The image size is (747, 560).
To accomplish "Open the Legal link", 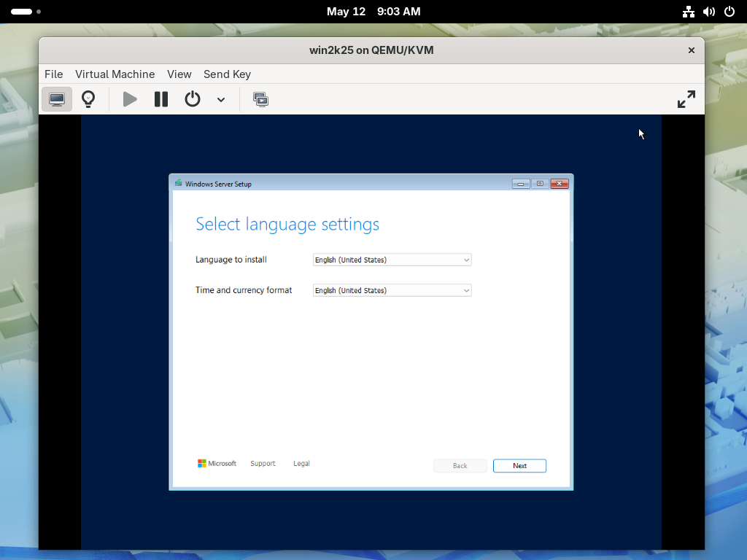I will click(301, 463).
